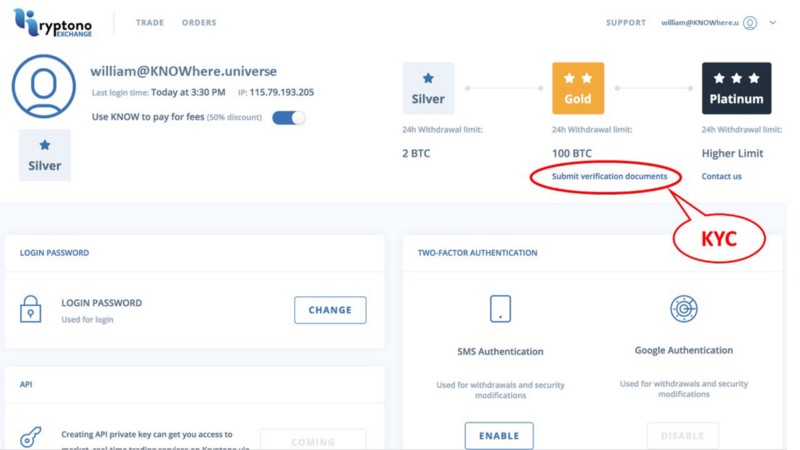Click the (50% discount) note

tap(234, 117)
